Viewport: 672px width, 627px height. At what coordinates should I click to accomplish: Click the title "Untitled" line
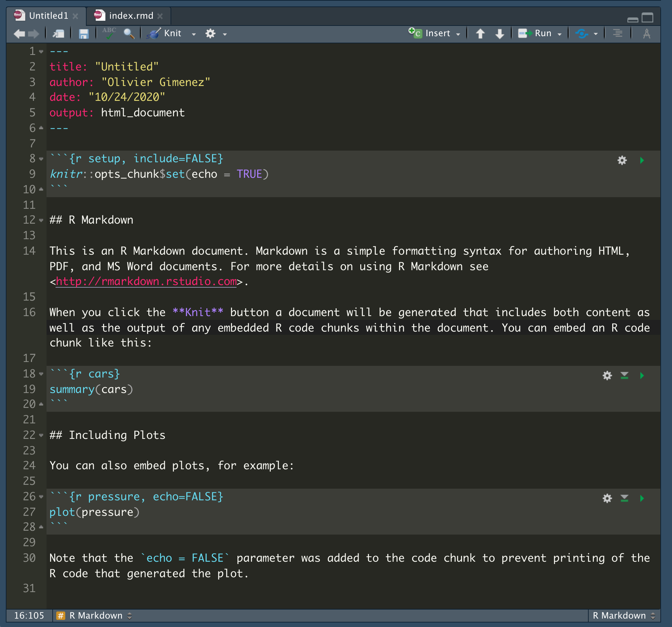click(104, 67)
